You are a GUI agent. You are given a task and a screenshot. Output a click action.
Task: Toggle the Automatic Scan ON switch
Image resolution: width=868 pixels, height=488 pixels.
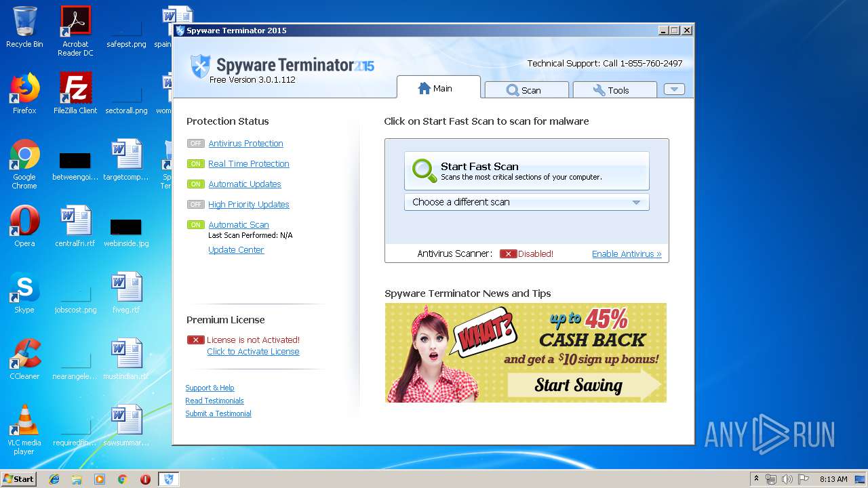(196, 224)
